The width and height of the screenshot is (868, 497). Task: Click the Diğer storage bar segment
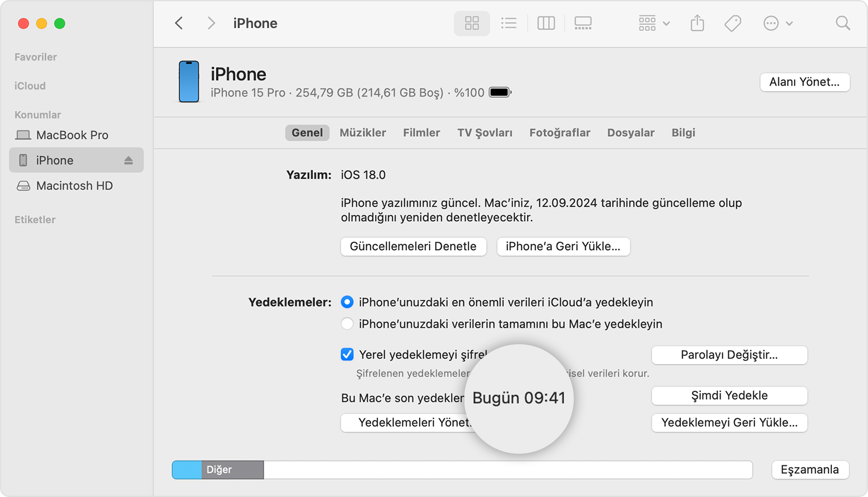[x=233, y=470]
